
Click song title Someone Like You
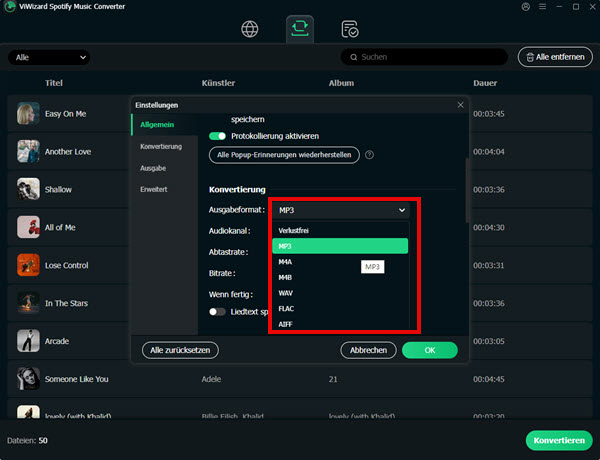pos(77,379)
